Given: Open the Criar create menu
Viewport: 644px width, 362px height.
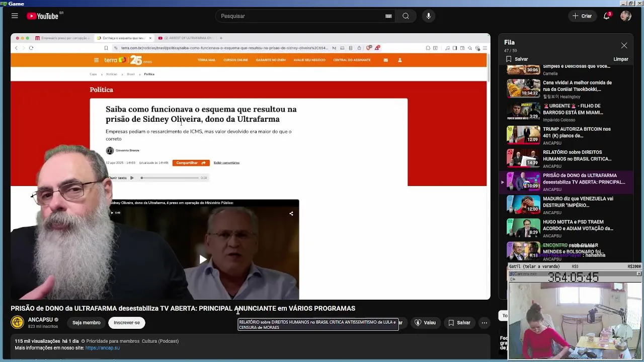Looking at the screenshot, I should (x=582, y=16).
